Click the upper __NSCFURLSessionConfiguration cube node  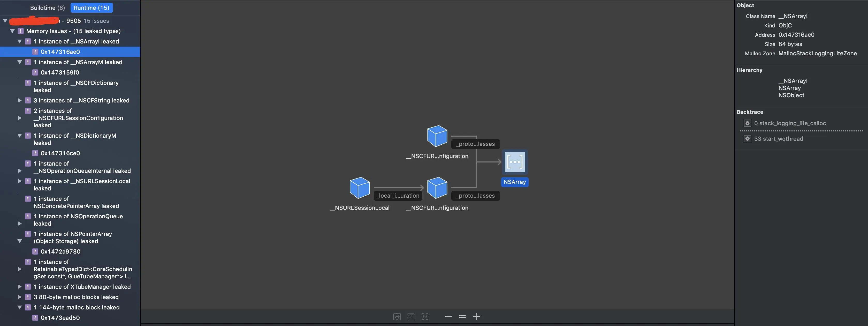click(x=437, y=136)
